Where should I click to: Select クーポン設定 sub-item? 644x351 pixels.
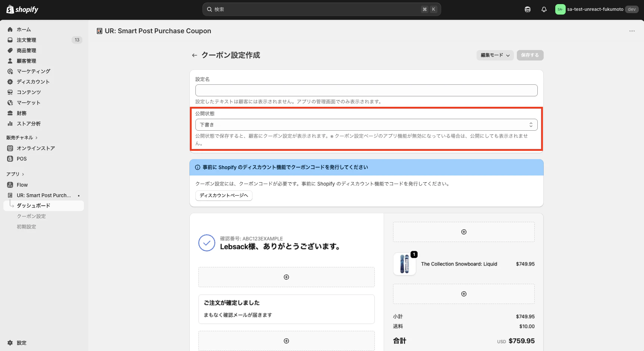pos(31,216)
